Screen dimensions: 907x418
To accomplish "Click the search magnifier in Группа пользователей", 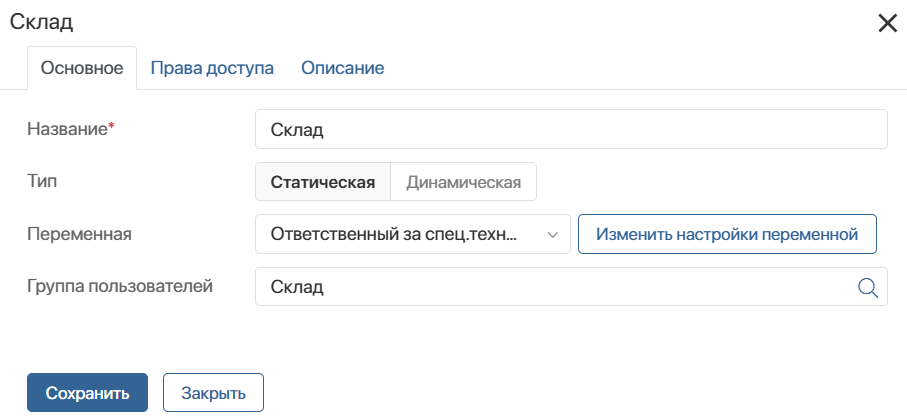I will (x=868, y=287).
